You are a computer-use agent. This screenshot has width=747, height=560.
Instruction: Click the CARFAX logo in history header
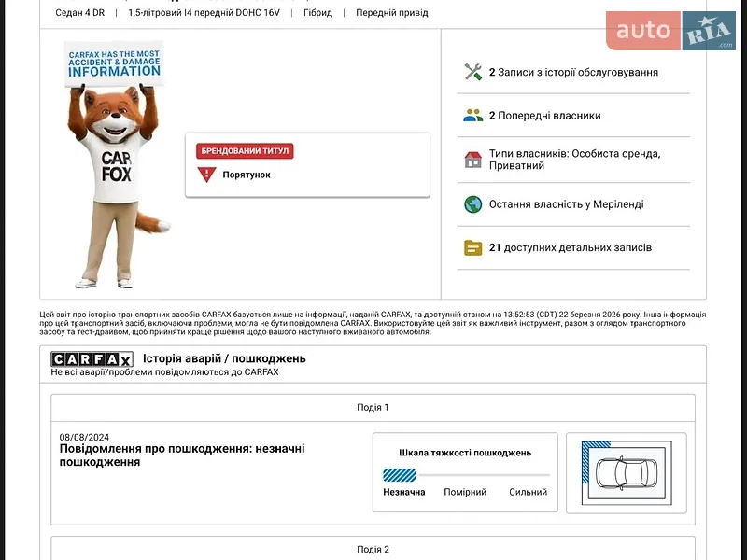pyautogui.click(x=92, y=359)
